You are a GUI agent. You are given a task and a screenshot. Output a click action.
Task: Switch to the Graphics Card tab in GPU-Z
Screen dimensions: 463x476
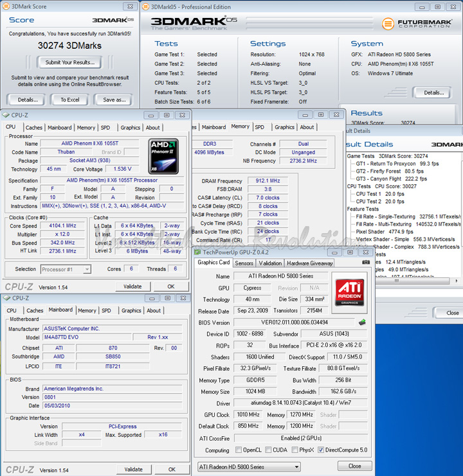[213, 263]
